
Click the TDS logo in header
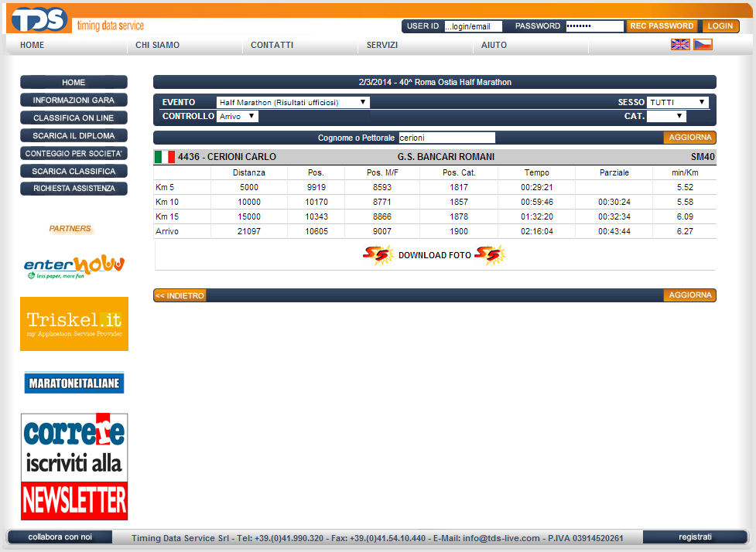40,19
